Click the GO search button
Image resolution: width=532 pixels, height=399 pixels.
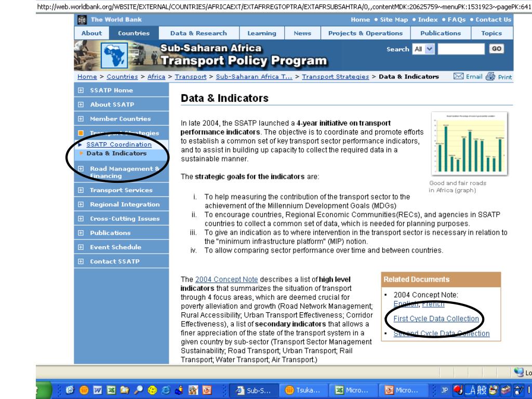tap(496, 48)
